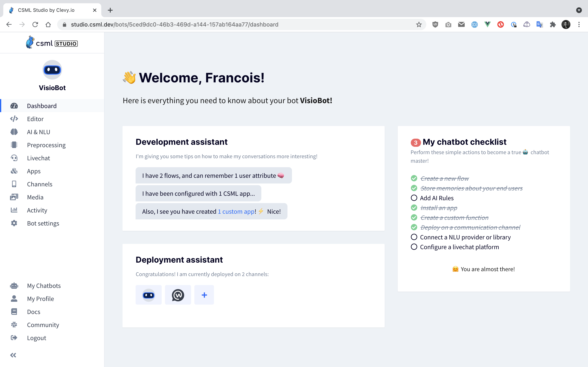Add a new deployment channel
The image size is (588, 367).
click(x=204, y=295)
